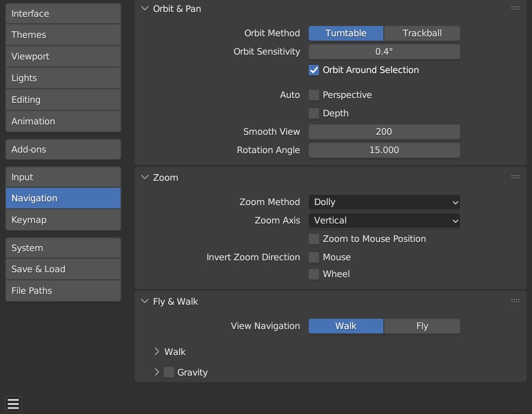Click the grip icon on Fly & Walk panel
This screenshot has height=414, width=532.
pos(515,301)
